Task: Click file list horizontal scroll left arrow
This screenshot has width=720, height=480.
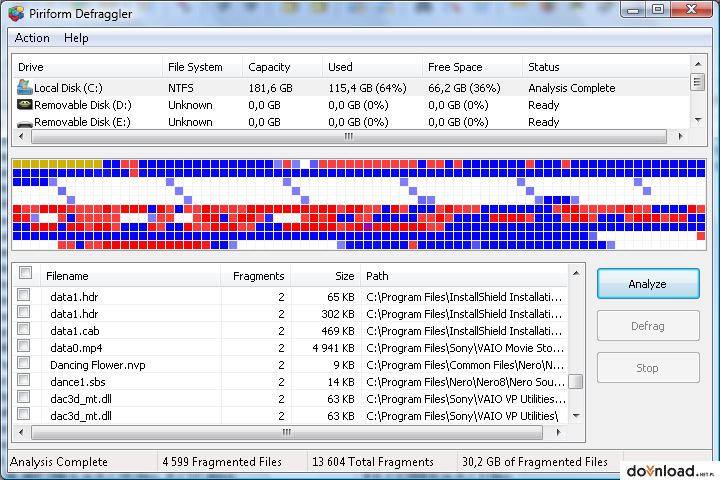Action: pyautogui.click(x=21, y=432)
